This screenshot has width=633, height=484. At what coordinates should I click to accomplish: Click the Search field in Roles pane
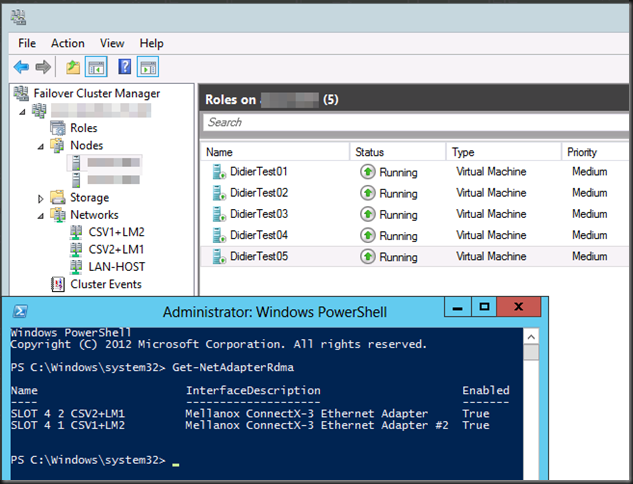click(416, 122)
